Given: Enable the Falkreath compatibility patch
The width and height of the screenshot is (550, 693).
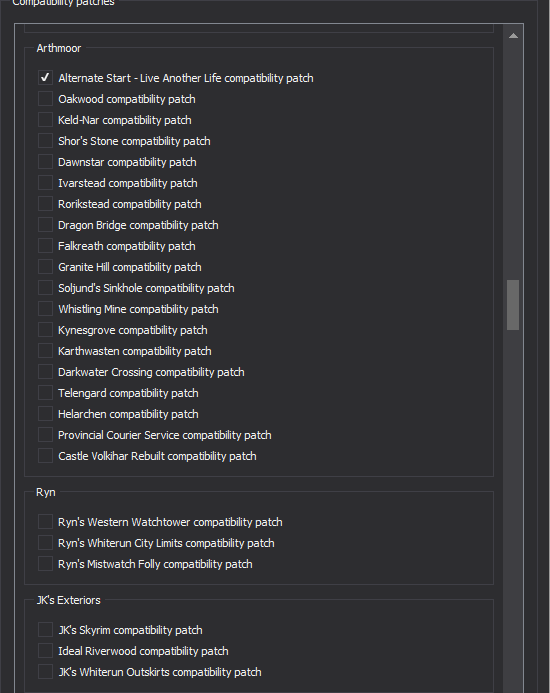Looking at the screenshot, I should tap(45, 246).
